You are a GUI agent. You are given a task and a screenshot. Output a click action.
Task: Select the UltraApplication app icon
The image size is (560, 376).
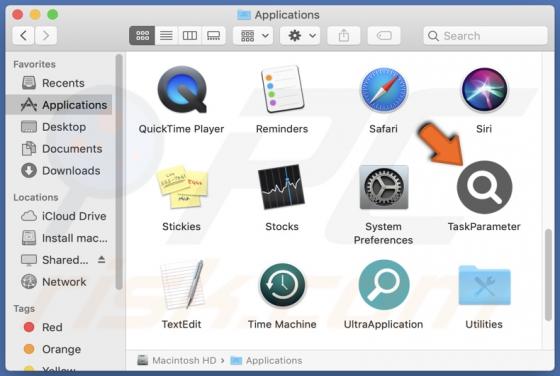[384, 285]
